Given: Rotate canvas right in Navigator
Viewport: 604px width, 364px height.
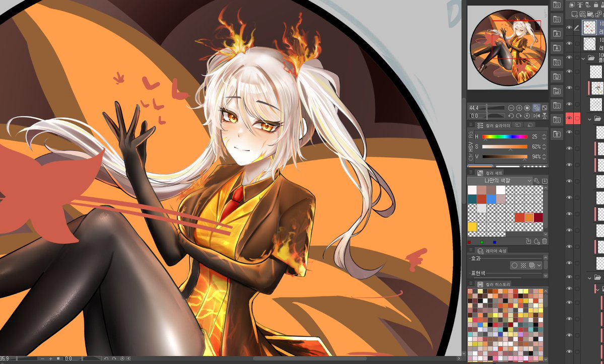Looking at the screenshot, I should [x=519, y=116].
